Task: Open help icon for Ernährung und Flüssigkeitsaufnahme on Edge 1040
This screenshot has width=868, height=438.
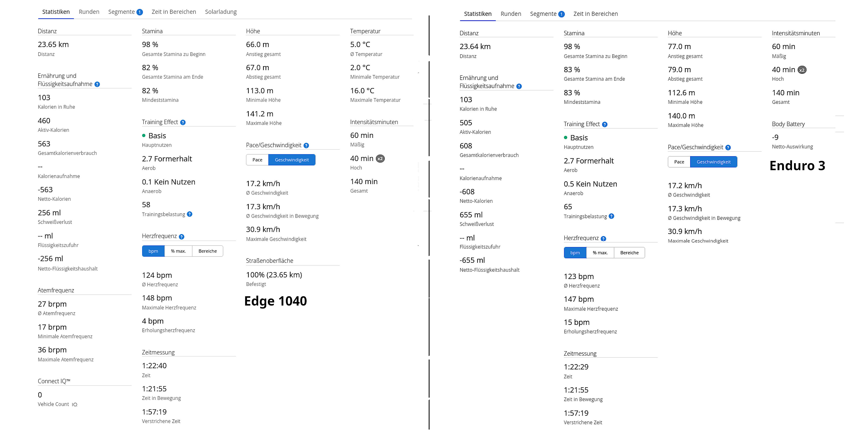Action: 97,84
